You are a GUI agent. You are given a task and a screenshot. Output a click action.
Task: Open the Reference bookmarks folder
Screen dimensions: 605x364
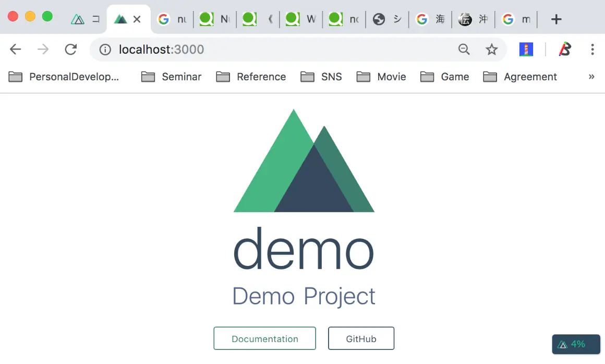click(251, 77)
